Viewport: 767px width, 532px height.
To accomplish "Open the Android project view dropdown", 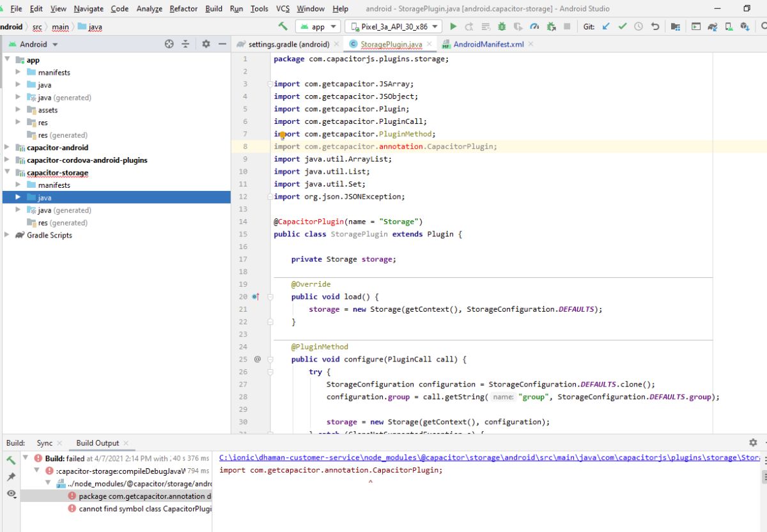I will click(x=33, y=44).
